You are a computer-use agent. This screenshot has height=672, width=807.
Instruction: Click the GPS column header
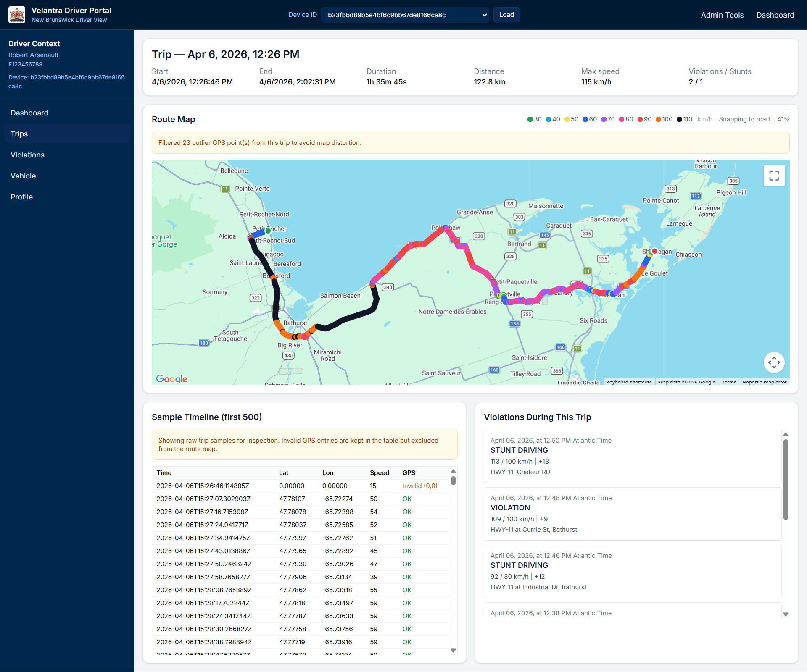[409, 473]
